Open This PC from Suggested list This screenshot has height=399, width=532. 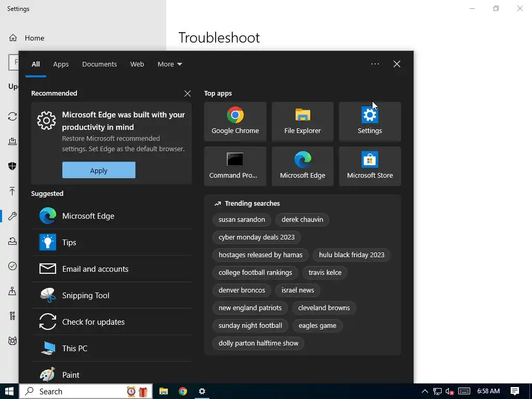pyautogui.click(x=111, y=348)
